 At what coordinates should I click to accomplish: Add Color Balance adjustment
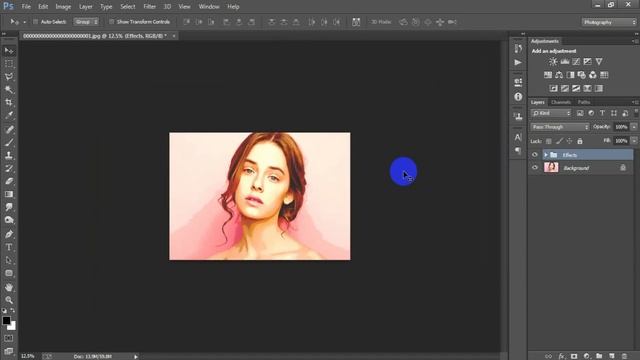[x=559, y=75]
